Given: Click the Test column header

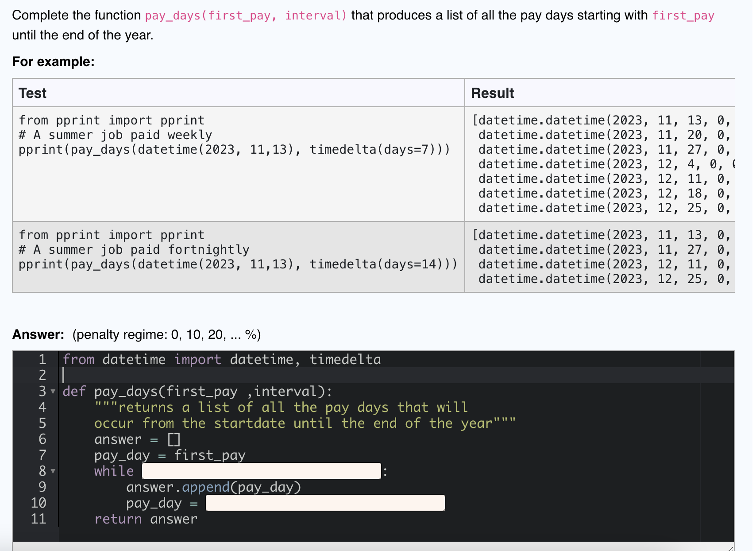Looking at the screenshot, I should coord(32,93).
